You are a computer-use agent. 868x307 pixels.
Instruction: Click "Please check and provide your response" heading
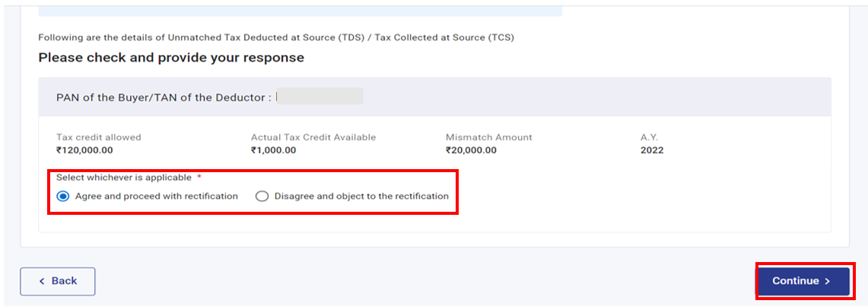point(171,58)
